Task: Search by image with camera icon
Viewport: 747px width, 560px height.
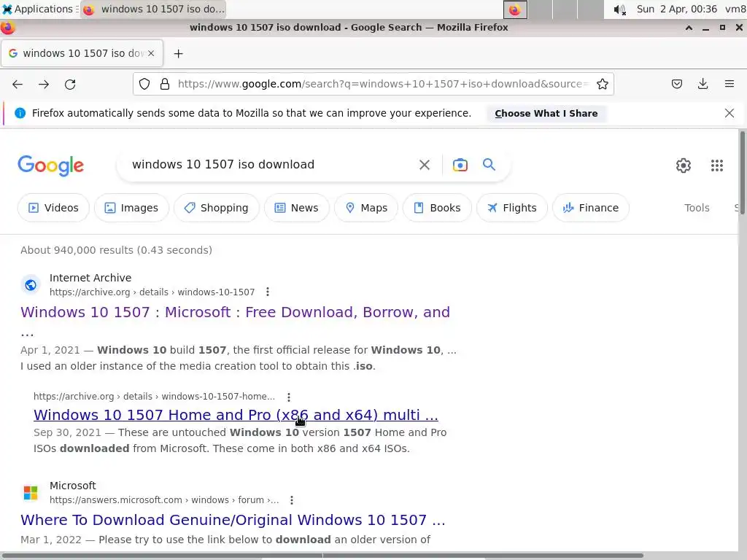Action: click(x=460, y=165)
